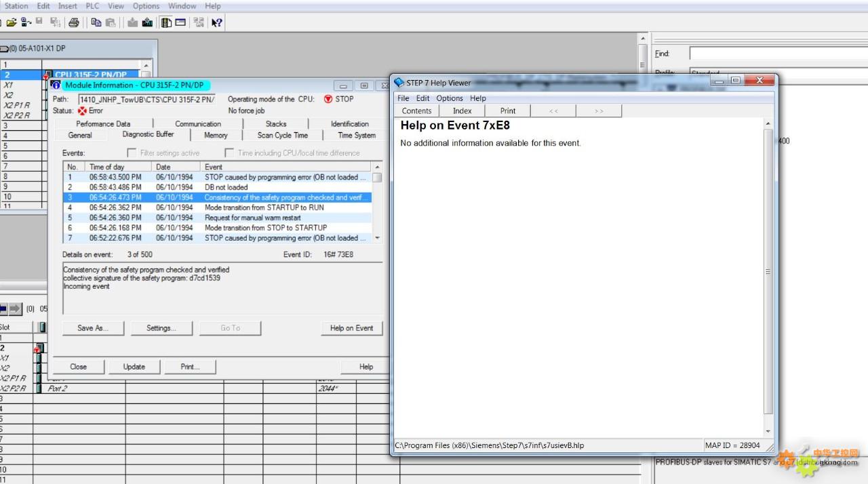
Task: Select event 1 STOP caused by programming error
Action: tap(218, 177)
